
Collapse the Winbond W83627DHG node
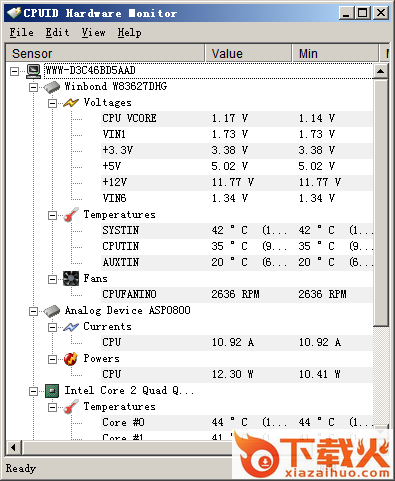point(33,87)
